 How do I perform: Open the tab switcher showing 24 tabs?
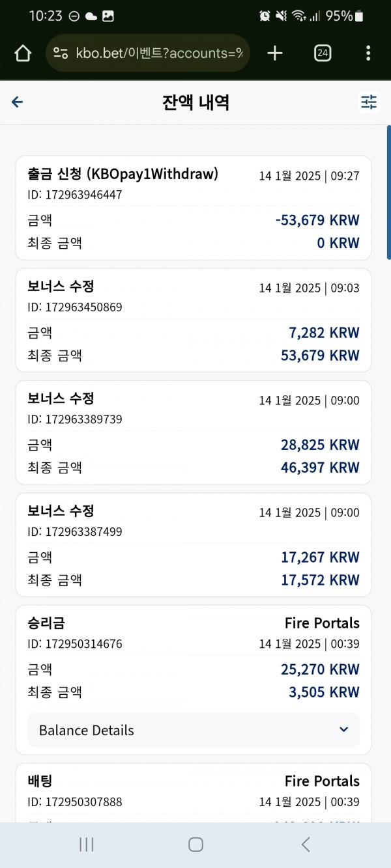click(x=322, y=53)
